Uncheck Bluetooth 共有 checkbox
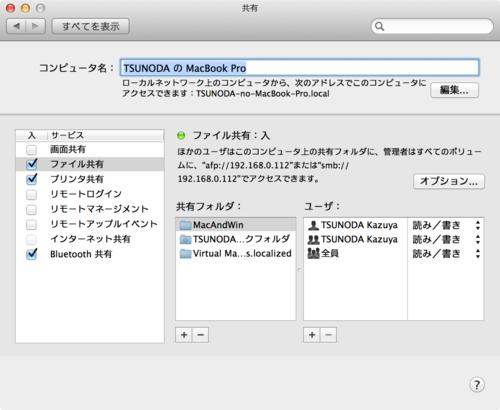The image size is (500, 410). (32, 254)
